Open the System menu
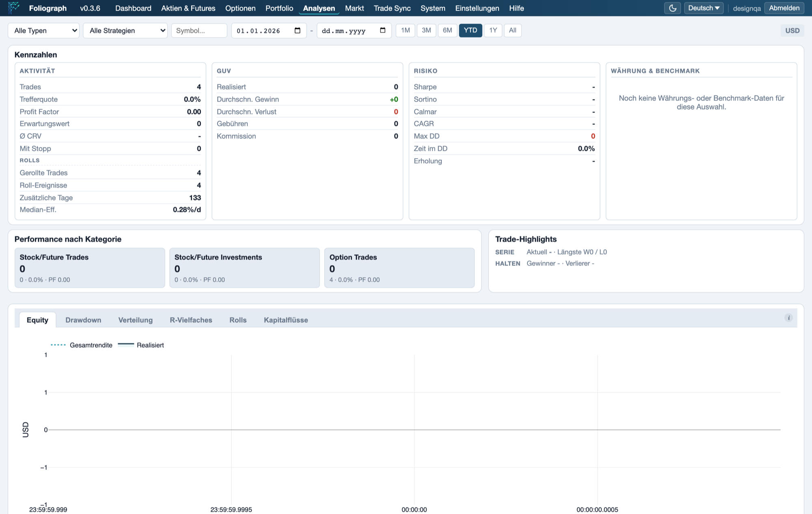This screenshot has height=514, width=812. coord(433,8)
